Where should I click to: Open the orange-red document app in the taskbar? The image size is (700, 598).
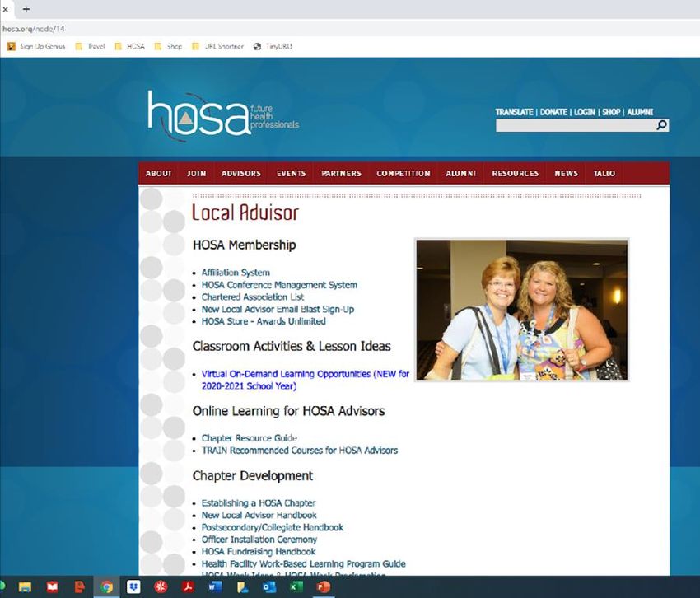[79, 586]
